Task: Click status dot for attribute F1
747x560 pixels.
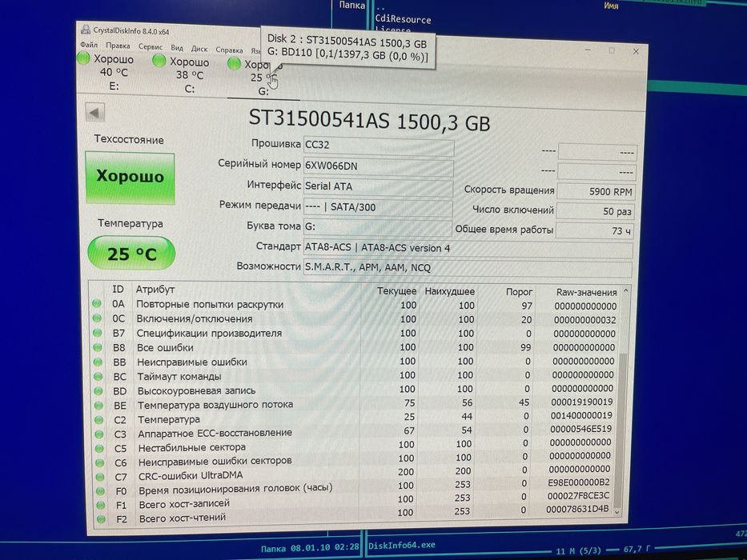Action: pos(100,505)
